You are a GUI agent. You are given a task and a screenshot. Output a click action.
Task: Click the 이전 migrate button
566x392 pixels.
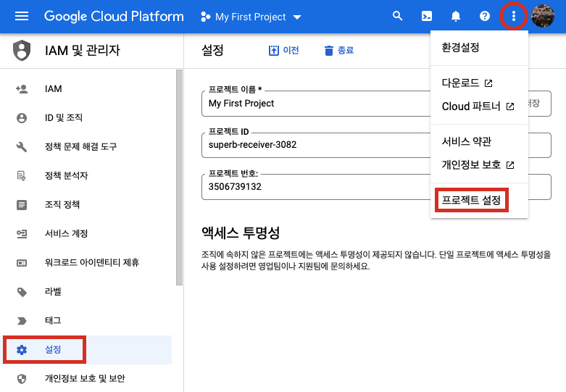point(283,50)
